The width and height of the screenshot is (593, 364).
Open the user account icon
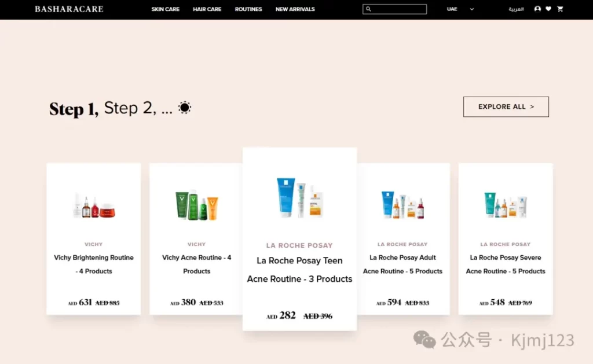click(537, 9)
